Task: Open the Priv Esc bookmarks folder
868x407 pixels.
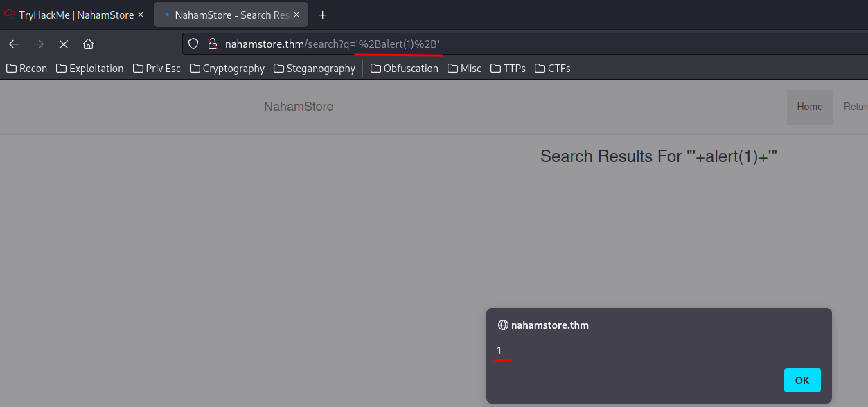Action: [157, 69]
